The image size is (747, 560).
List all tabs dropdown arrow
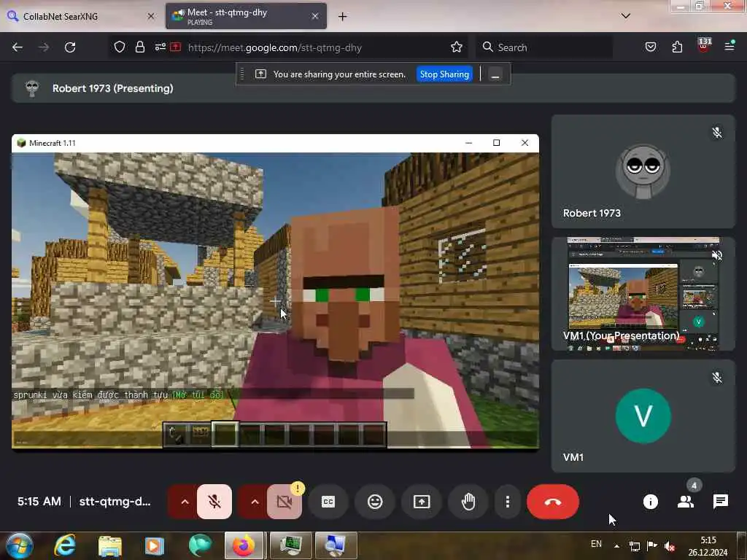(625, 16)
